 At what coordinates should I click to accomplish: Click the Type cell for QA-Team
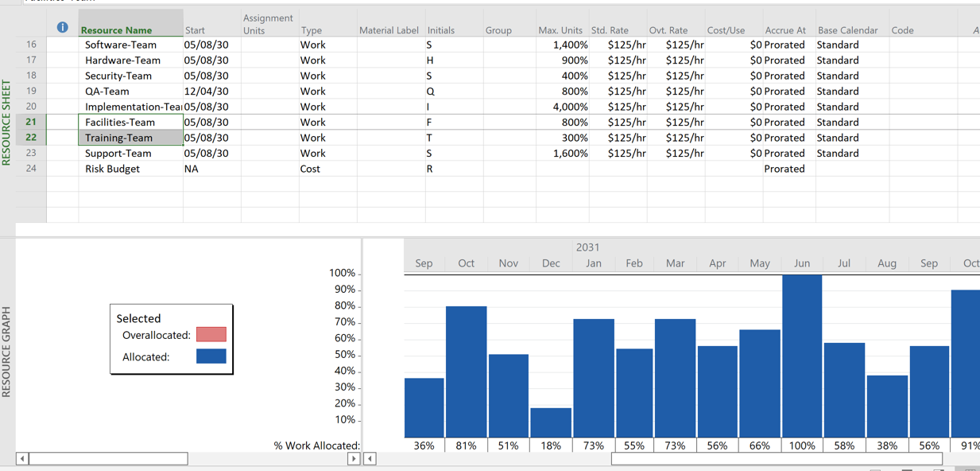328,91
